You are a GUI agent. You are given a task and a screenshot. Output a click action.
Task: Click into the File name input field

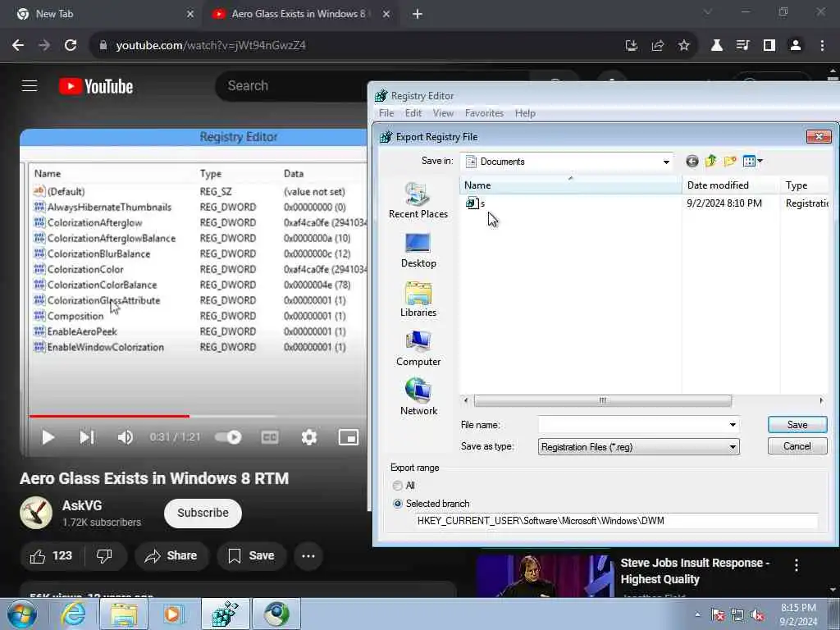pyautogui.click(x=632, y=425)
